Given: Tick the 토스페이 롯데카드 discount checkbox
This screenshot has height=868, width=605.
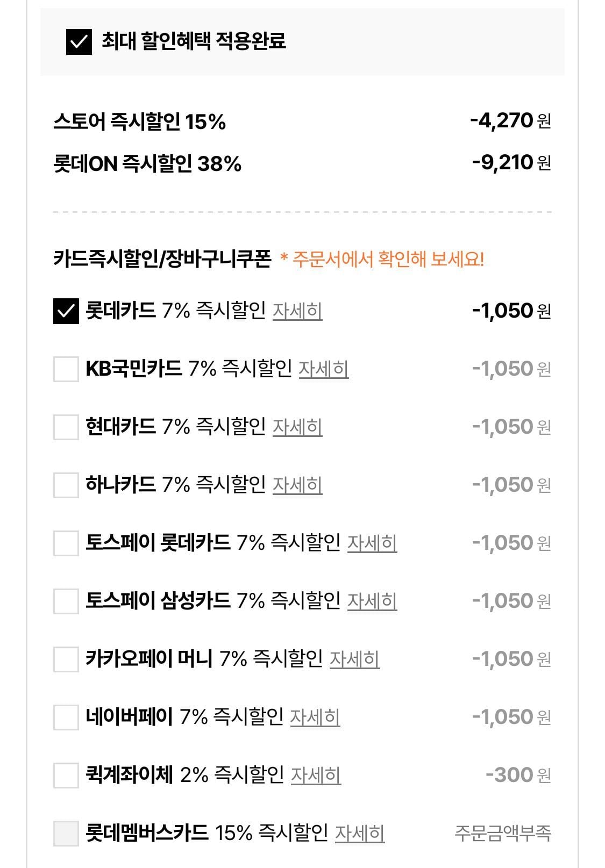Looking at the screenshot, I should (66, 543).
